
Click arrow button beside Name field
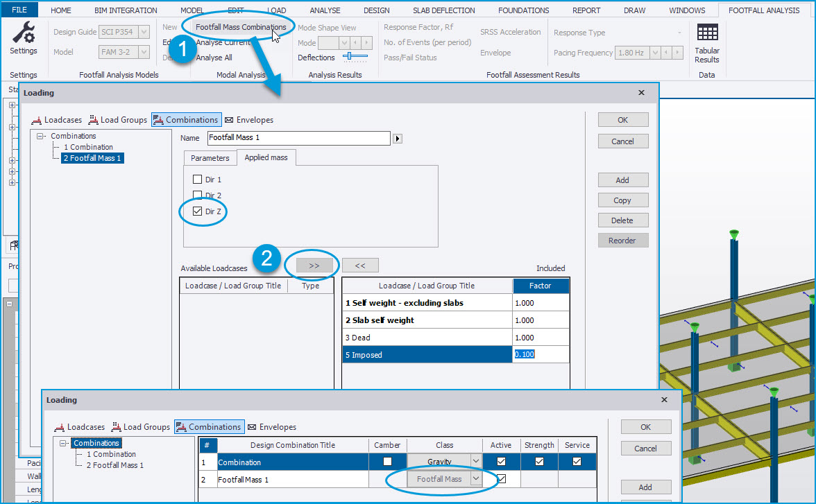[398, 138]
